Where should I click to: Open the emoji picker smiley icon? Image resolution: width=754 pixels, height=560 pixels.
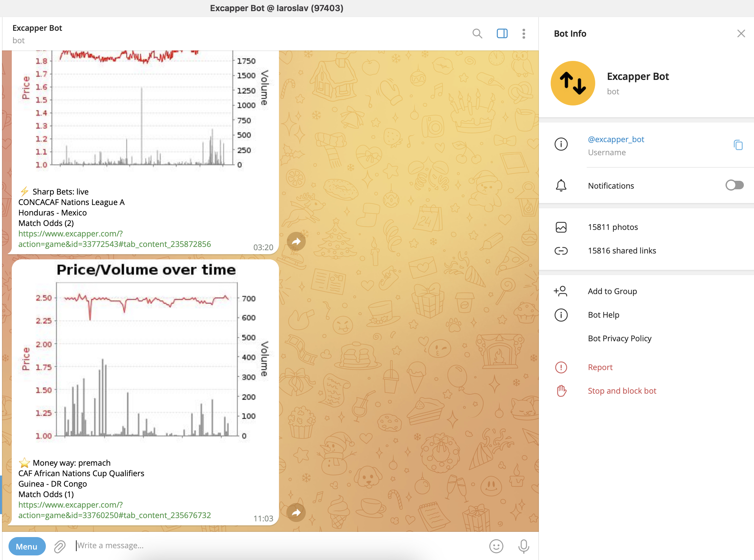coord(496,546)
